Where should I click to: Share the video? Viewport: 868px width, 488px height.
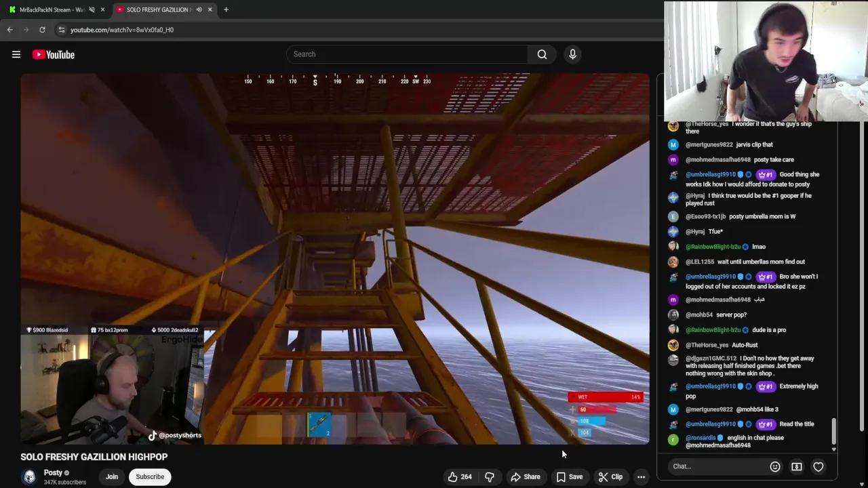coord(526,476)
